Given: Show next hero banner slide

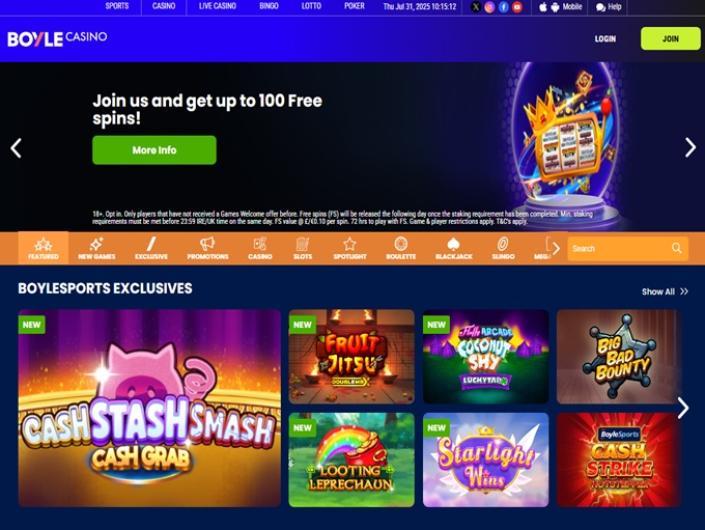Looking at the screenshot, I should point(690,147).
